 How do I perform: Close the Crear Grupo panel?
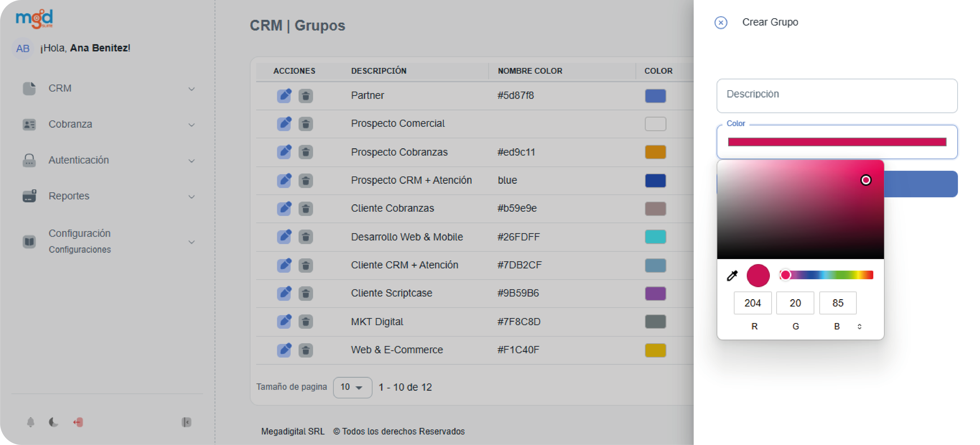pos(721,22)
